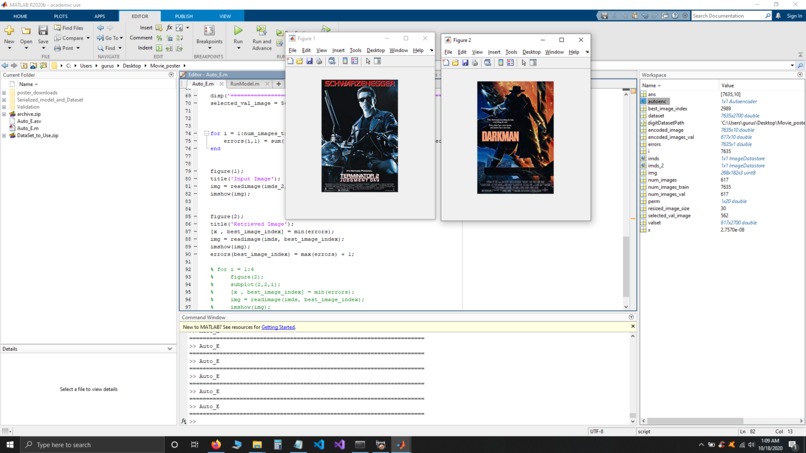
Task: Add a new editor tab with plus button
Action: (279, 84)
